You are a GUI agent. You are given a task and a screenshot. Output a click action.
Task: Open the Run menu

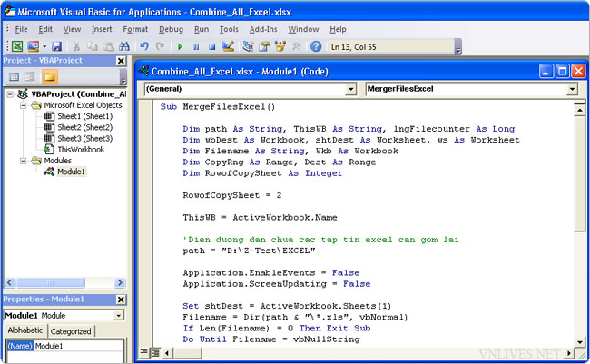[x=202, y=29]
